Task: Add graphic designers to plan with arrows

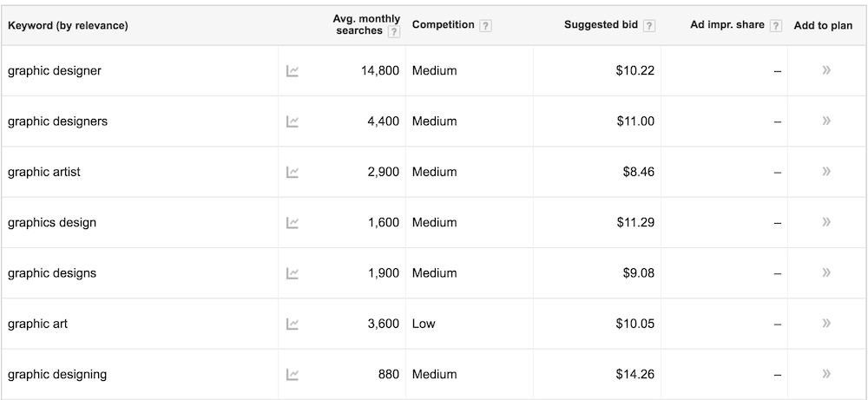Action: [826, 121]
